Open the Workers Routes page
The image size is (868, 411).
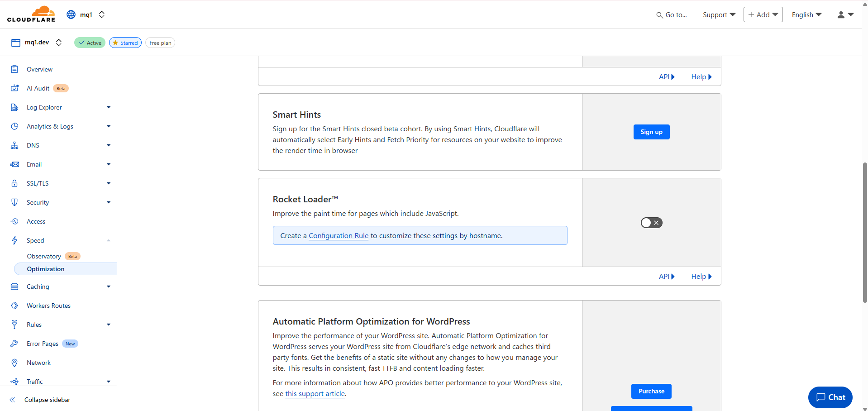click(48, 306)
